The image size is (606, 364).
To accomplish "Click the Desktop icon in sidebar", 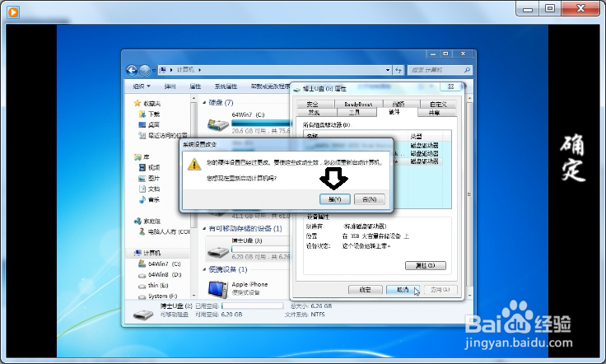I will (142, 125).
